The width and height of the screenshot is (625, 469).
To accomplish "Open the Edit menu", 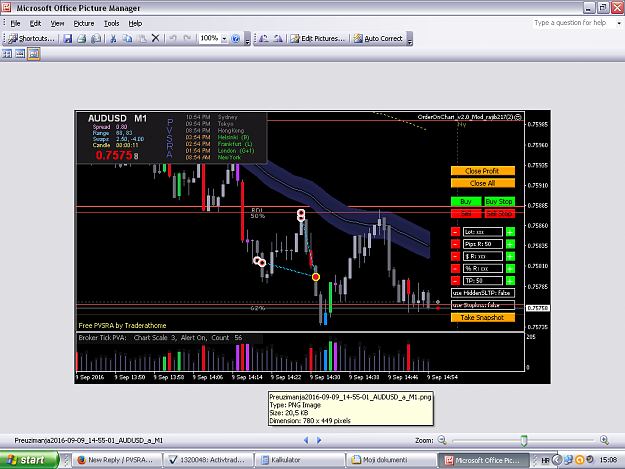I will point(35,23).
